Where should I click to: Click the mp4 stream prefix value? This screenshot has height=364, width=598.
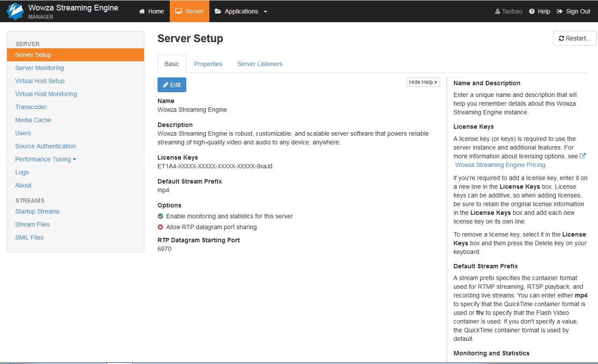pyautogui.click(x=163, y=190)
